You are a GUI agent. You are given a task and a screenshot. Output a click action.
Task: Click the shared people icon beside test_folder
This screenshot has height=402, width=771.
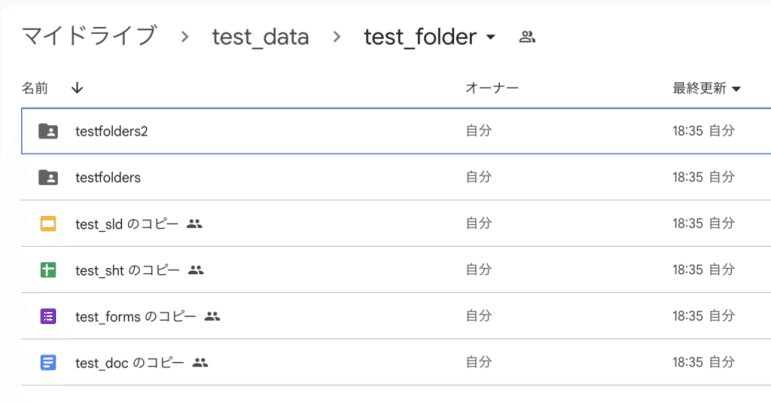[527, 37]
